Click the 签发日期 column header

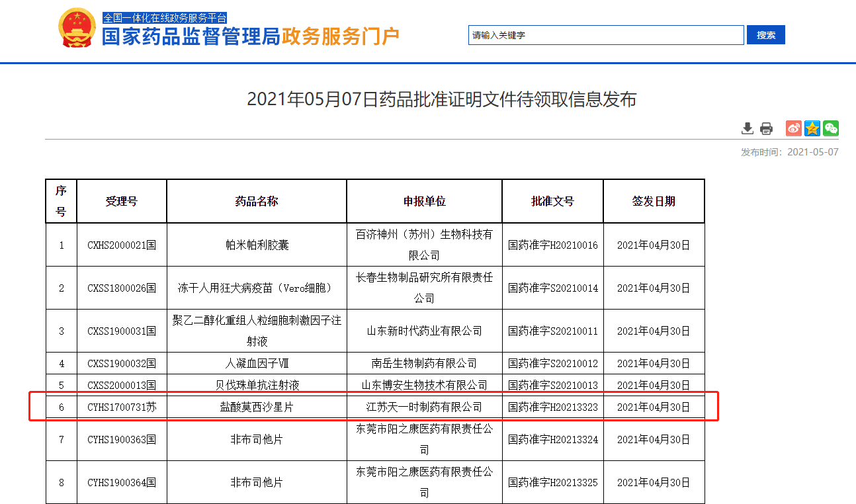coord(654,201)
